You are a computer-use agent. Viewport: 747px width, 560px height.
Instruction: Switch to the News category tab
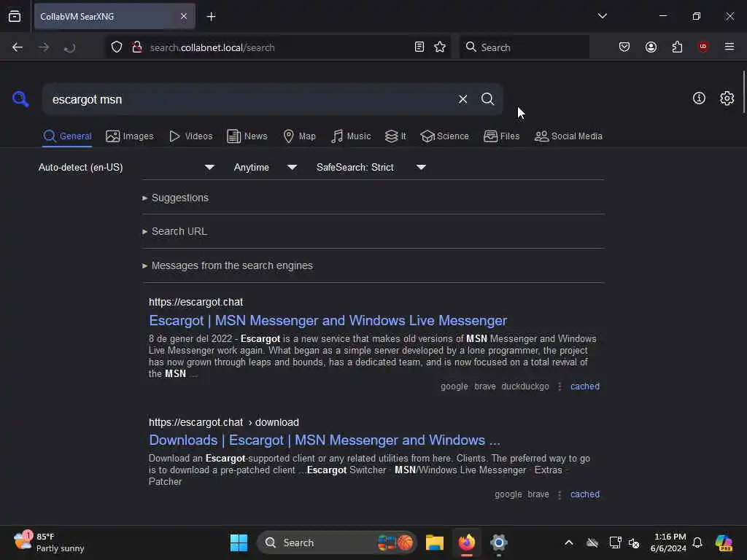(x=247, y=136)
